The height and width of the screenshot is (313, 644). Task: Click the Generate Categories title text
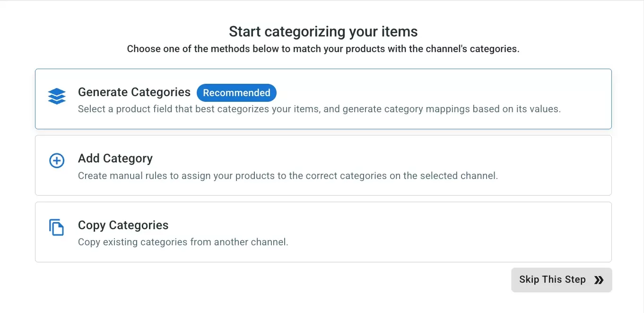134,92
